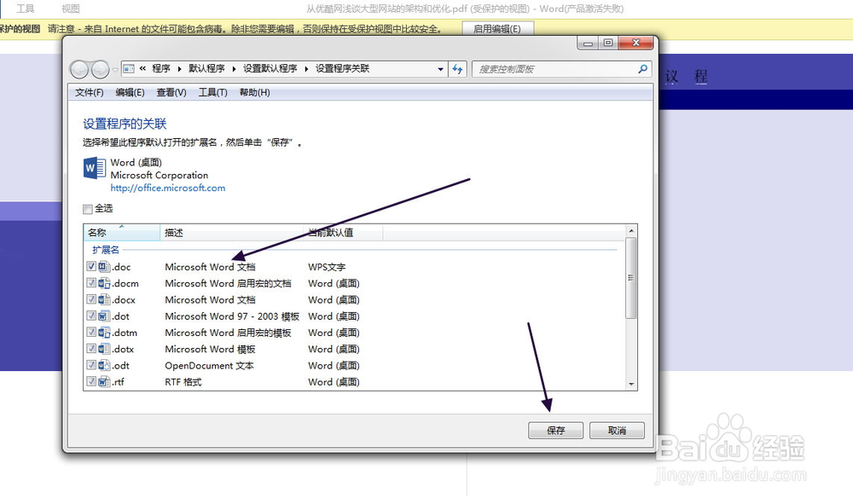Click the 取消 button
This screenshot has width=853, height=504.
tap(617, 431)
